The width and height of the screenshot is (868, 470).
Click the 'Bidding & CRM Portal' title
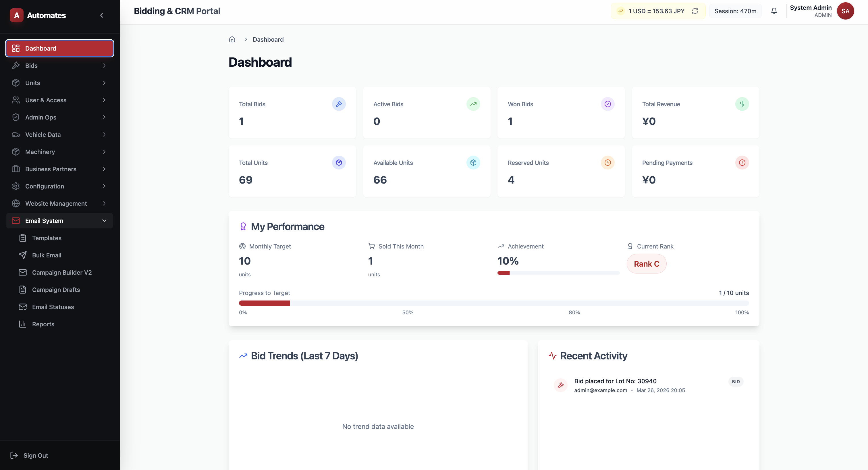(177, 11)
